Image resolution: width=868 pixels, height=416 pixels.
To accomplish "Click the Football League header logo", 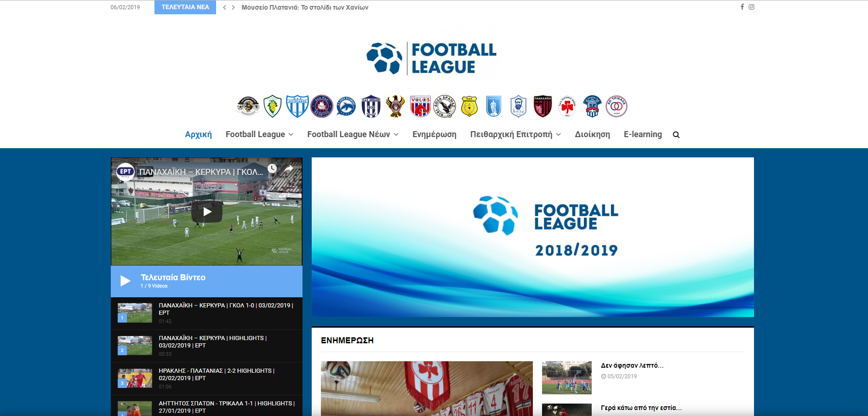I will [x=431, y=58].
